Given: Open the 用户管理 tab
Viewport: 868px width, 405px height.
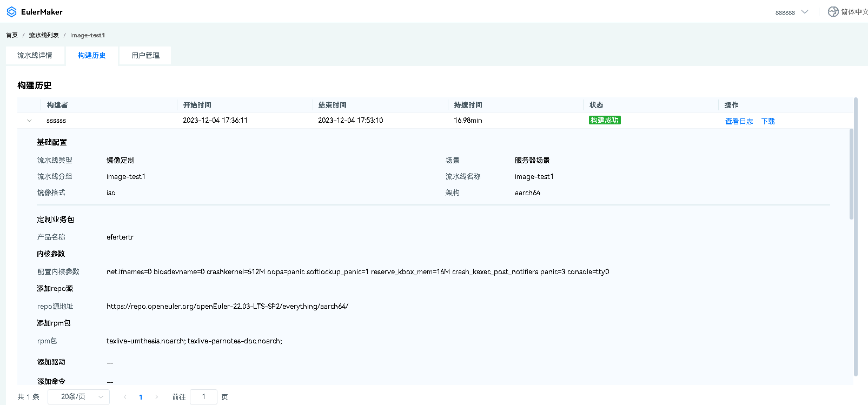Looking at the screenshot, I should [145, 56].
